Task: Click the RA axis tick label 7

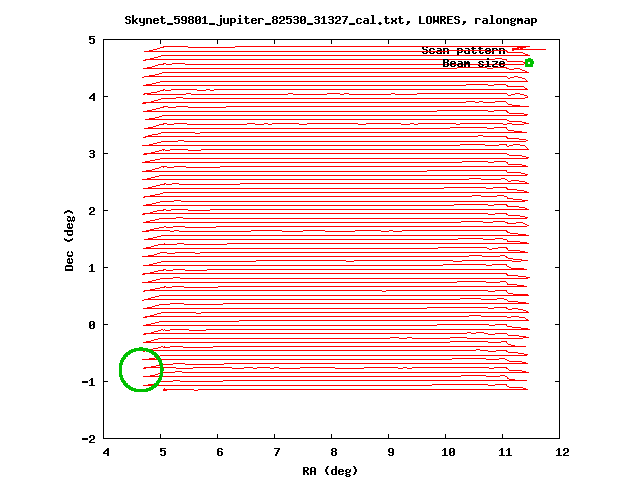Action: coord(277,452)
